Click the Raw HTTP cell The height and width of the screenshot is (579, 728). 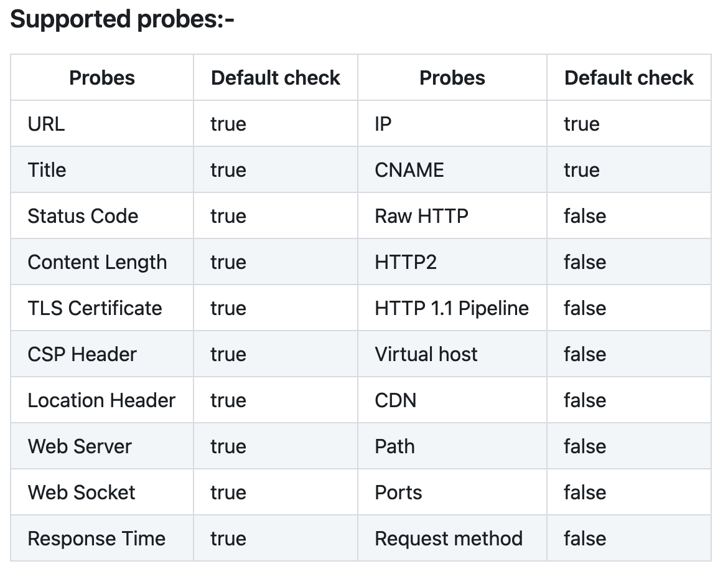tap(452, 215)
